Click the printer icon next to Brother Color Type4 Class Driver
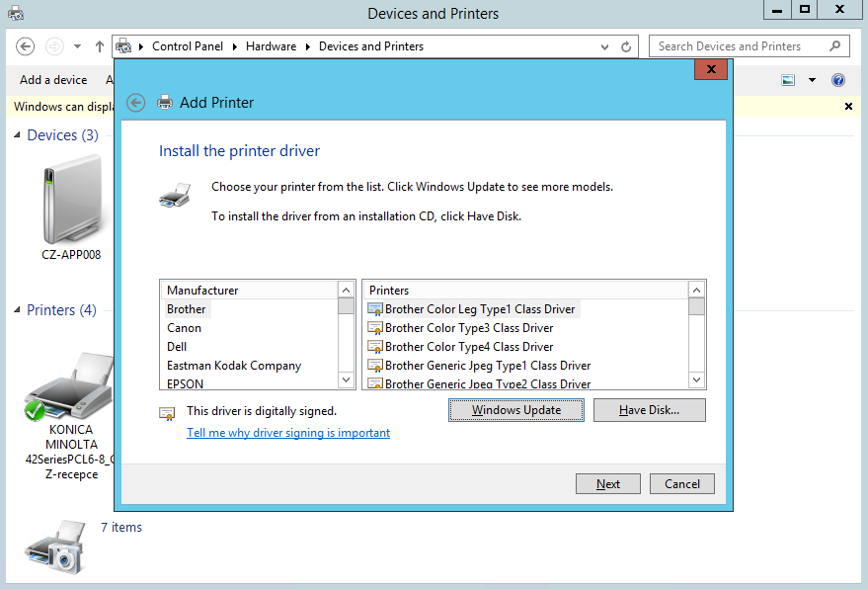868x589 pixels. (x=376, y=346)
